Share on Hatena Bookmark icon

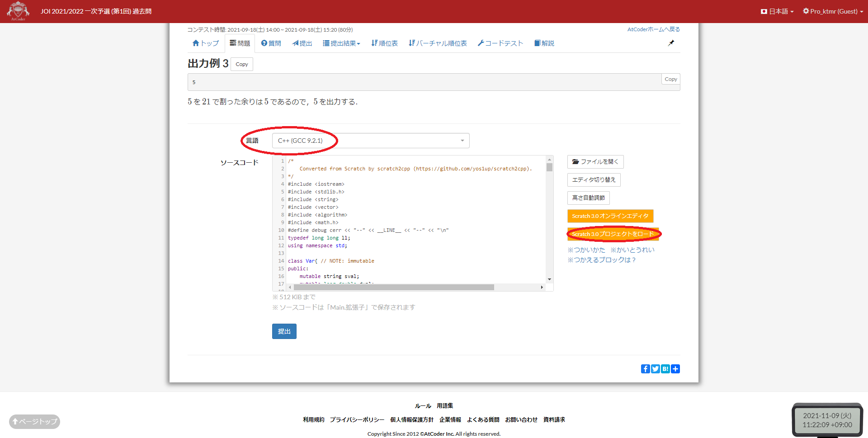point(665,369)
